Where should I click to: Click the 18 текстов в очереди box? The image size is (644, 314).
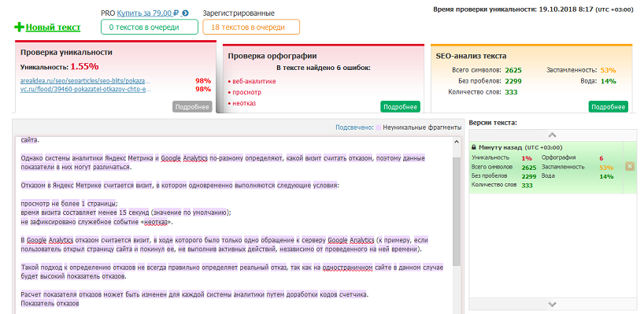tap(251, 27)
